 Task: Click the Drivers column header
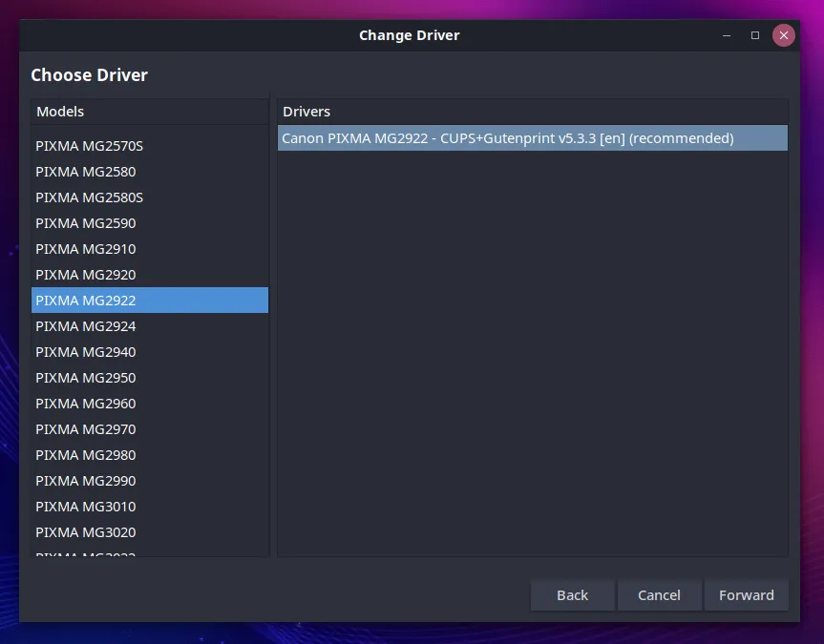coord(532,112)
